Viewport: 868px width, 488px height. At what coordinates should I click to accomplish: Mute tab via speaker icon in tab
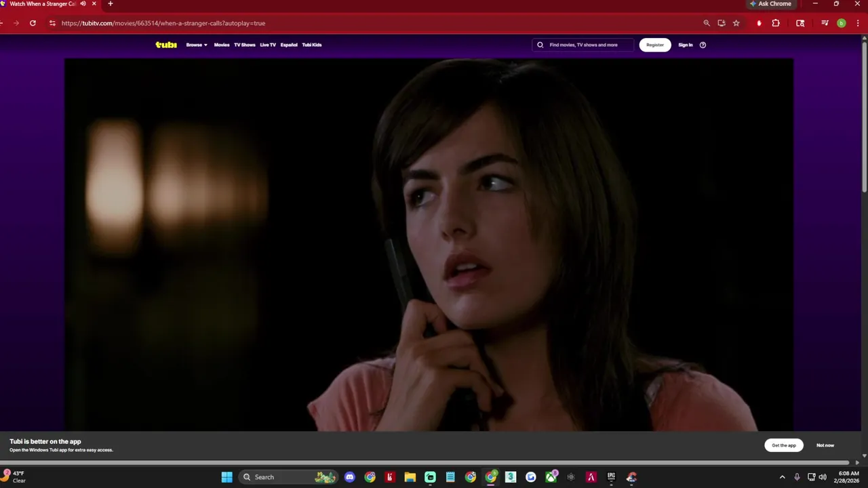pos(83,3)
